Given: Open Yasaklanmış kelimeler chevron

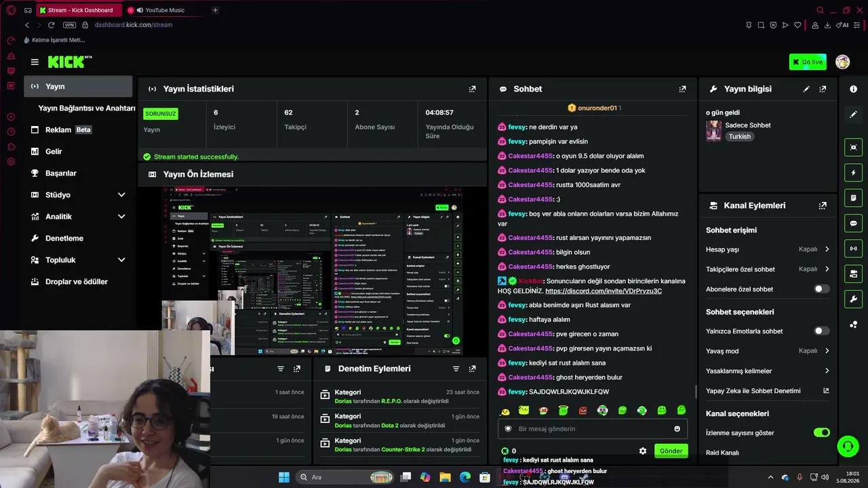Looking at the screenshot, I should 827,371.
